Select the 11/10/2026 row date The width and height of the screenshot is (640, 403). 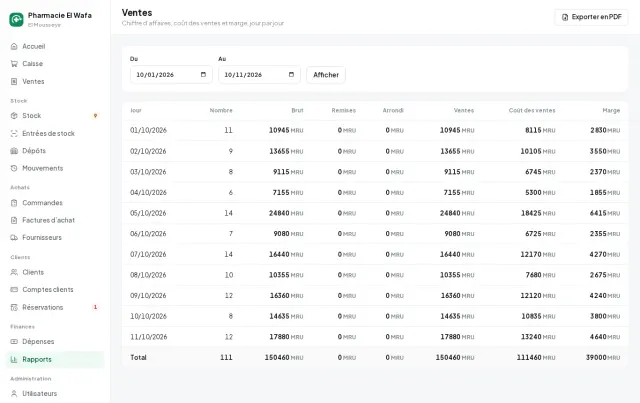pos(149,337)
